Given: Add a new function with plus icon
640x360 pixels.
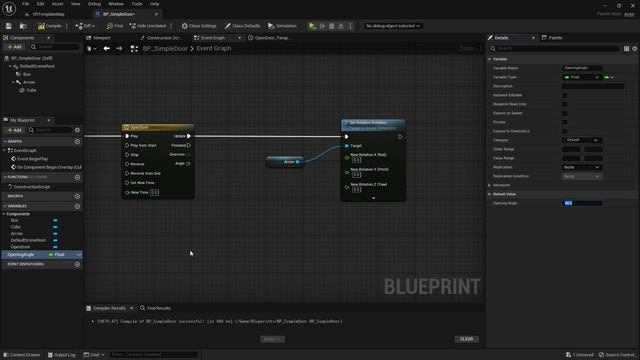Looking at the screenshot, I should tap(77, 177).
